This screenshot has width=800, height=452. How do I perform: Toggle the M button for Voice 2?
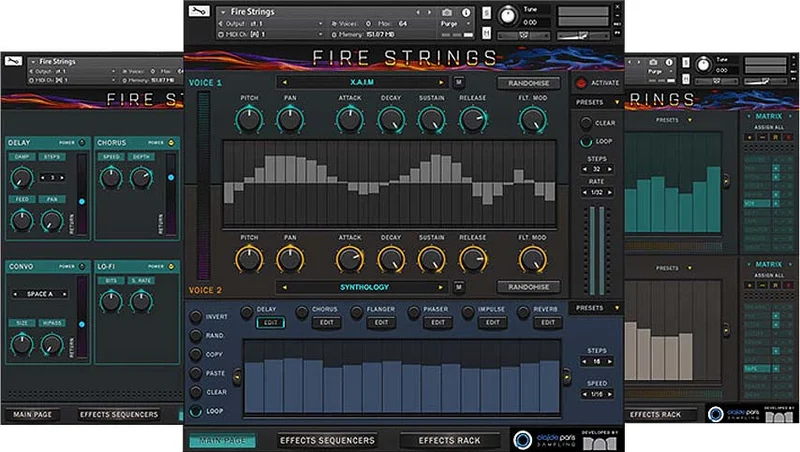459,287
